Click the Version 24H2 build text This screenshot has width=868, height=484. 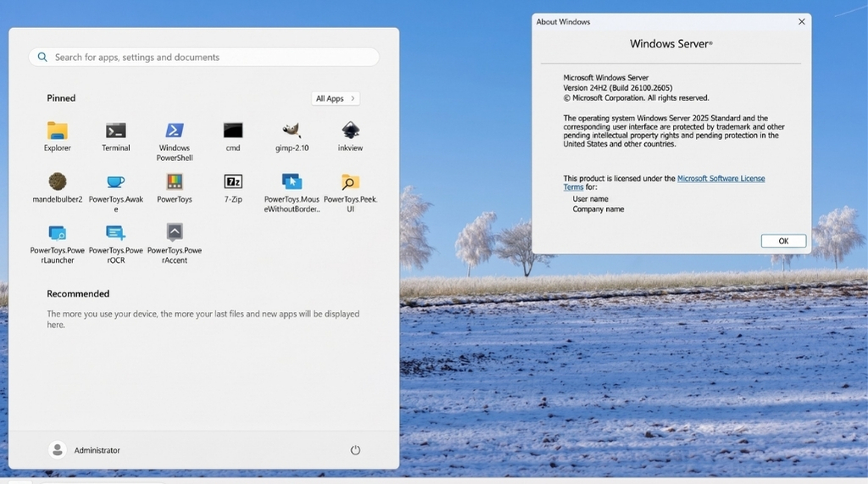coord(618,87)
